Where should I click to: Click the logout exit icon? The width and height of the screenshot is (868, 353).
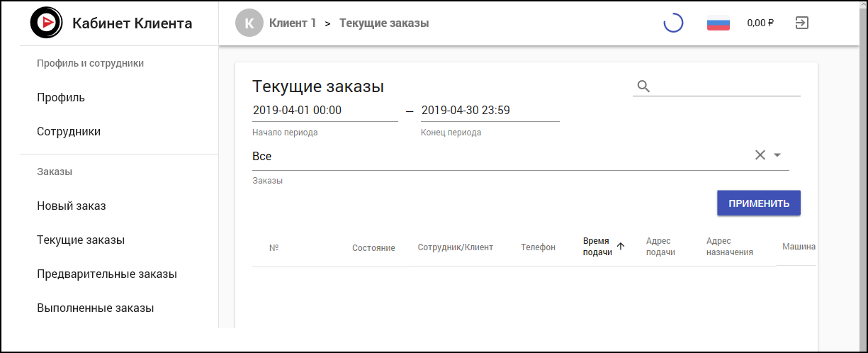(x=801, y=23)
